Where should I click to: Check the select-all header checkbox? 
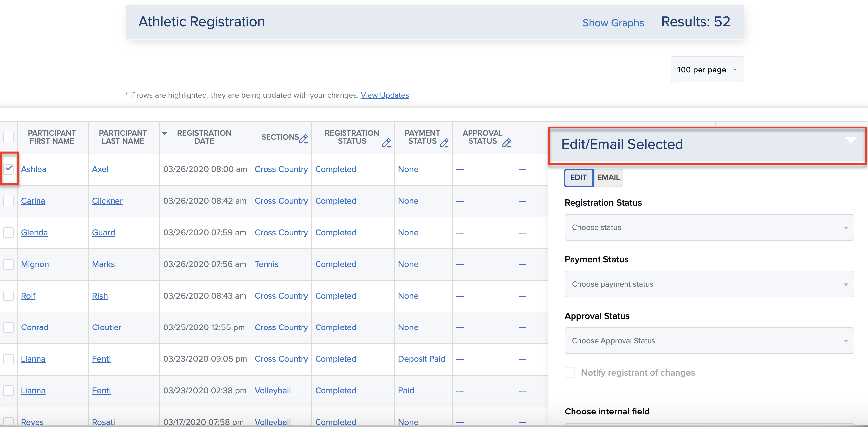click(9, 137)
